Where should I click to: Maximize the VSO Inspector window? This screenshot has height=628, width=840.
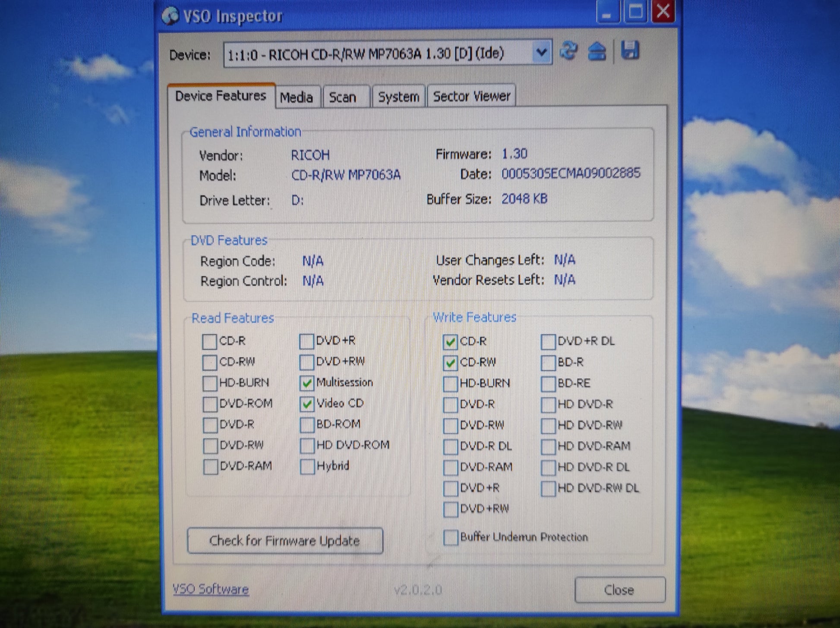635,12
